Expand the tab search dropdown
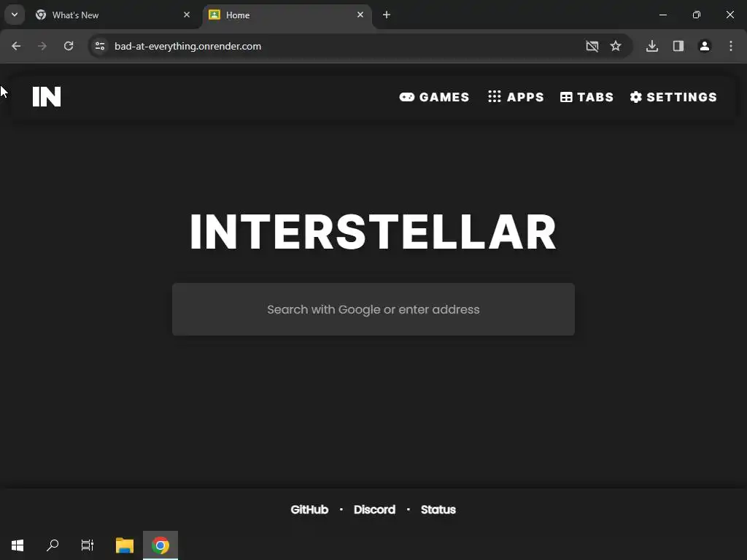The image size is (747, 560). (x=15, y=15)
